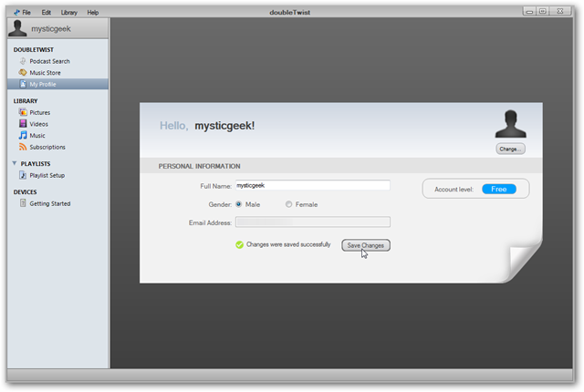
Task: Select Videos label in Library
Action: pos(38,124)
